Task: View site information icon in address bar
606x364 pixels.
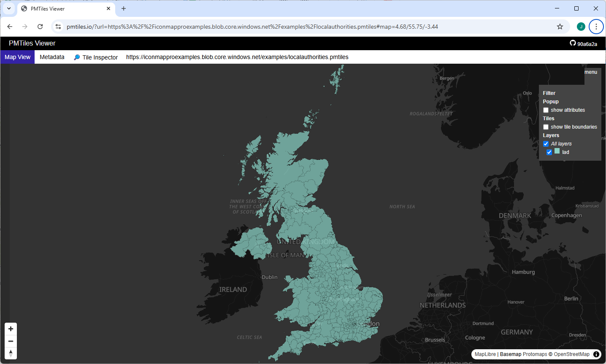Action: pyautogui.click(x=58, y=27)
